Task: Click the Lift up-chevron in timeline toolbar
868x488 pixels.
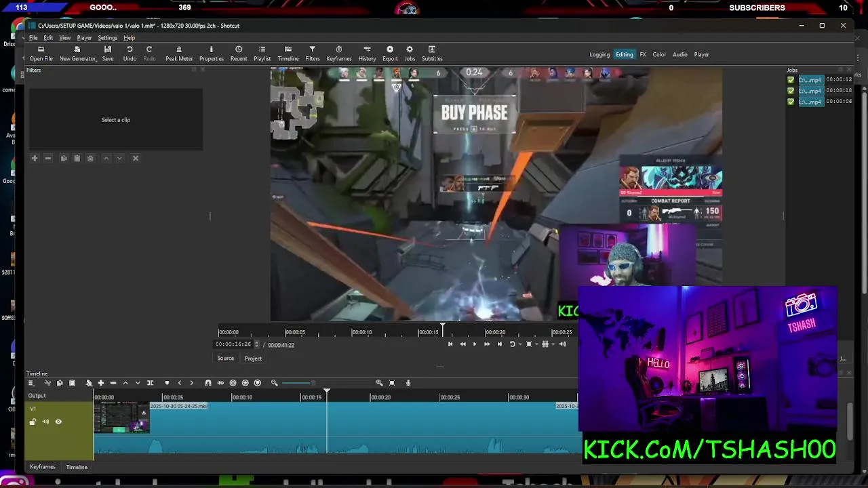Action: coord(125,383)
